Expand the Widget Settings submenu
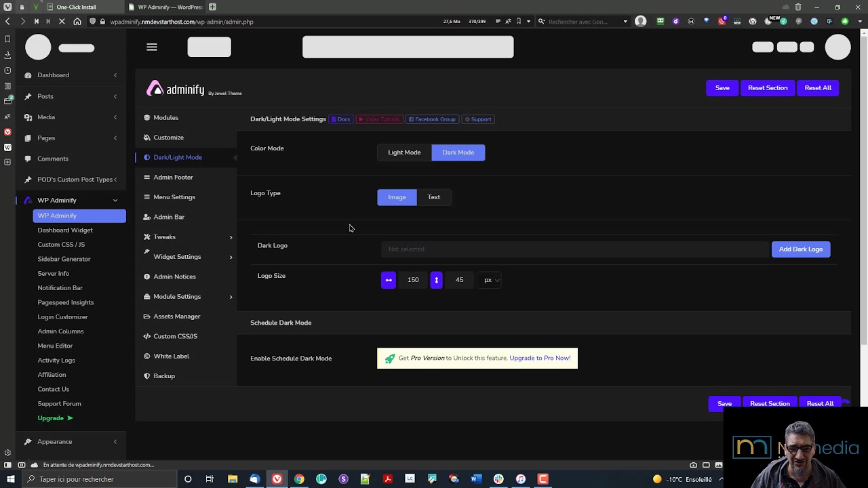 [231, 257]
